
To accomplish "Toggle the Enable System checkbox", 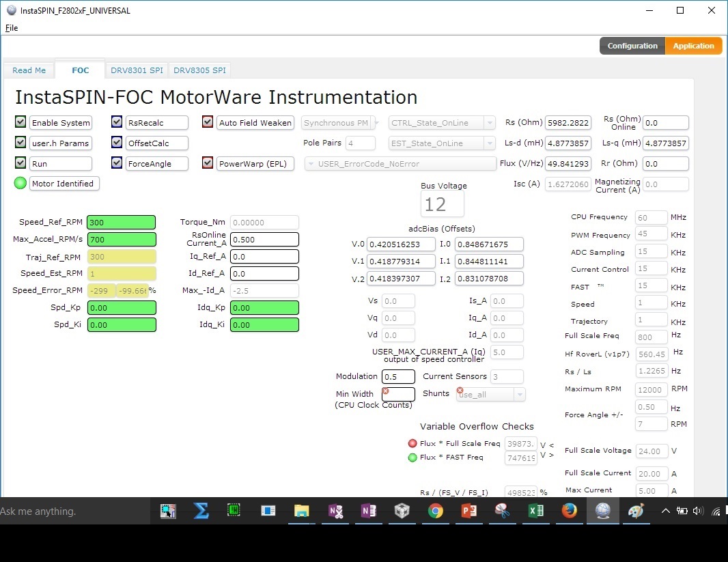I will click(20, 122).
